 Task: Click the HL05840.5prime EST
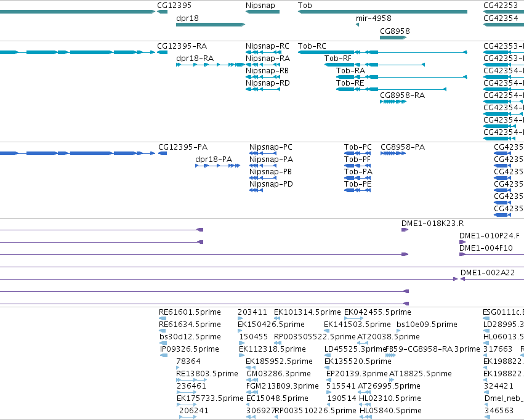click(366, 417)
